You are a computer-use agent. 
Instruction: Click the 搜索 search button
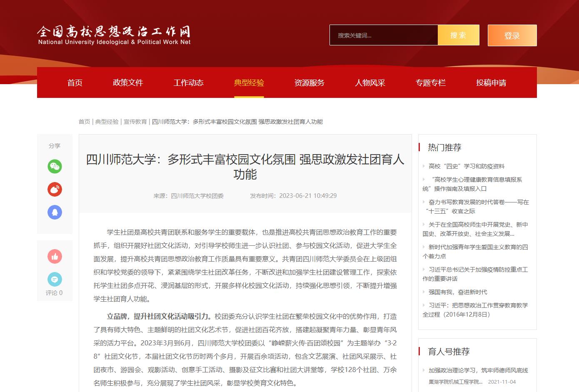coord(458,35)
